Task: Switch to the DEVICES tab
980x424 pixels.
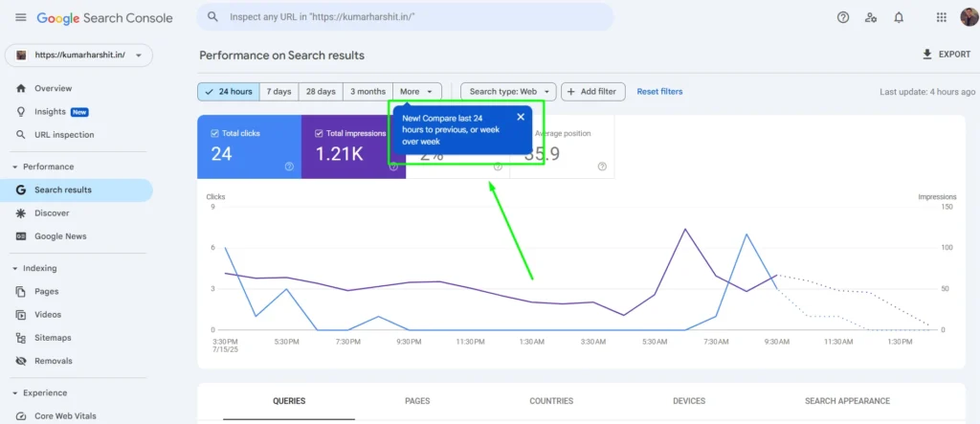Action: pos(689,401)
